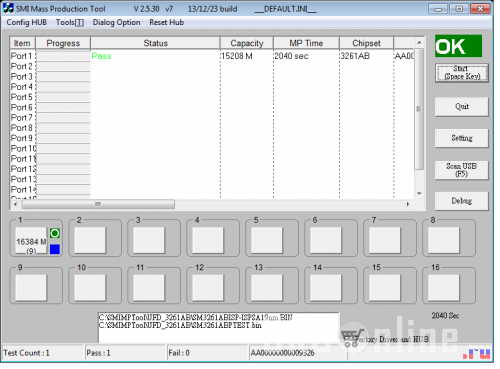Viewport: 500px width, 369px height.
Task: Click the Scan USB (F5) button
Action: (462, 170)
